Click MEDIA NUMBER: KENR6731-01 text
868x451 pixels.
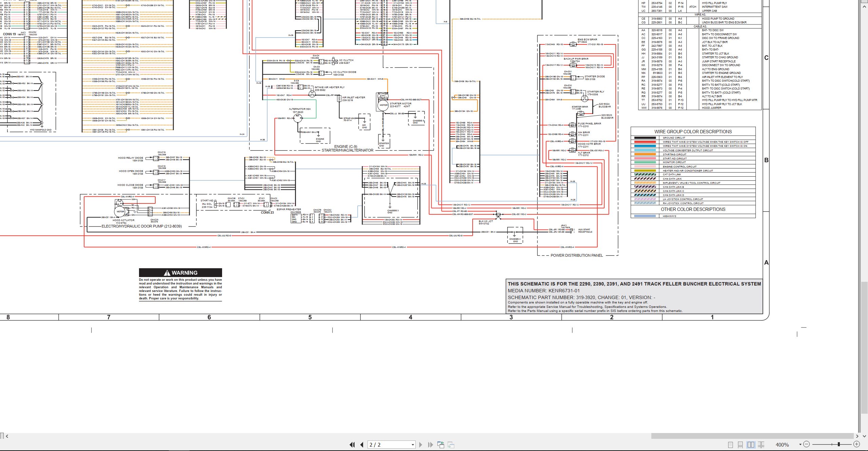544,291
